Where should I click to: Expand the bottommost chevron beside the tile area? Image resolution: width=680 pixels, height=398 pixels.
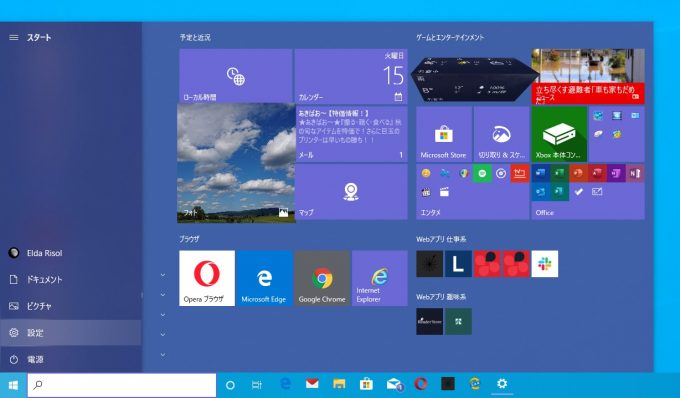tap(163, 355)
